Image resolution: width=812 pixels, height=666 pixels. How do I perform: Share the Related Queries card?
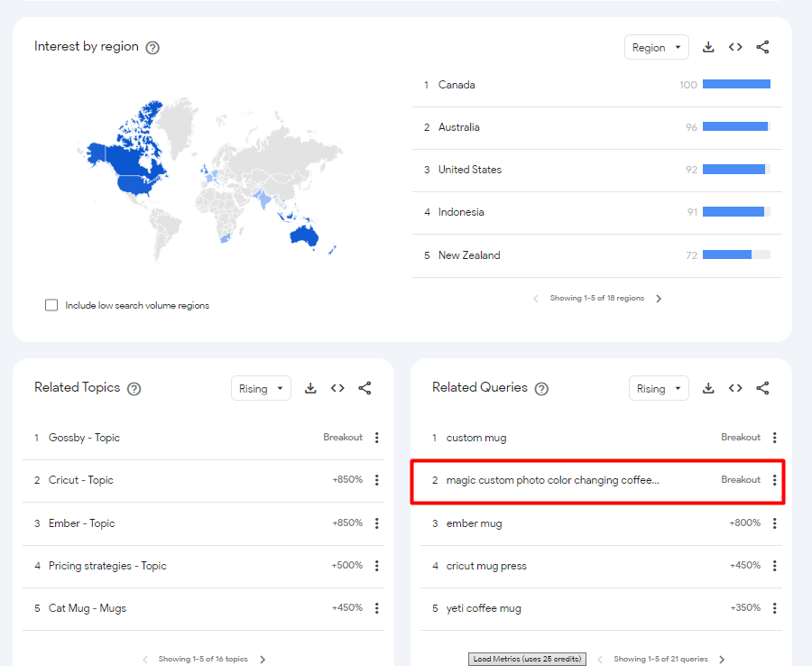click(x=762, y=388)
